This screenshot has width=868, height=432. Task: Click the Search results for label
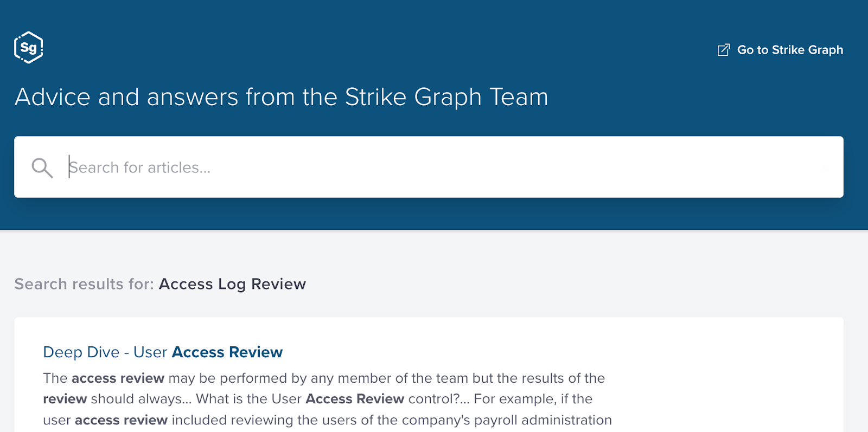tap(84, 284)
